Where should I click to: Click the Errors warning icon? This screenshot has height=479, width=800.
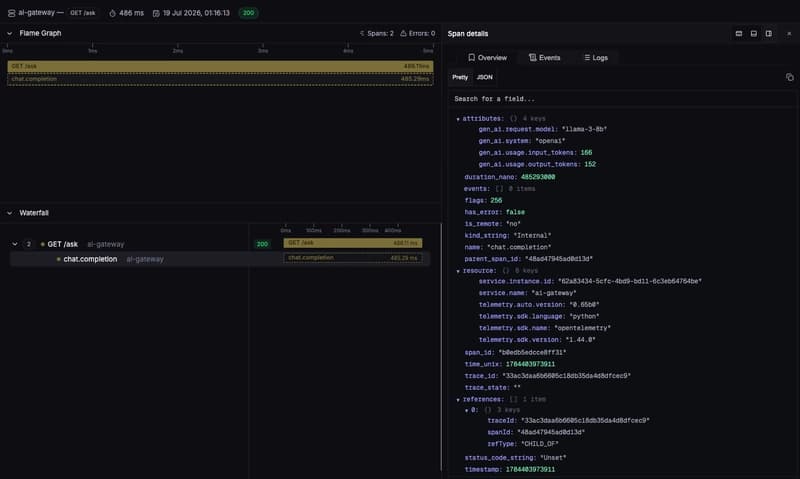(403, 33)
